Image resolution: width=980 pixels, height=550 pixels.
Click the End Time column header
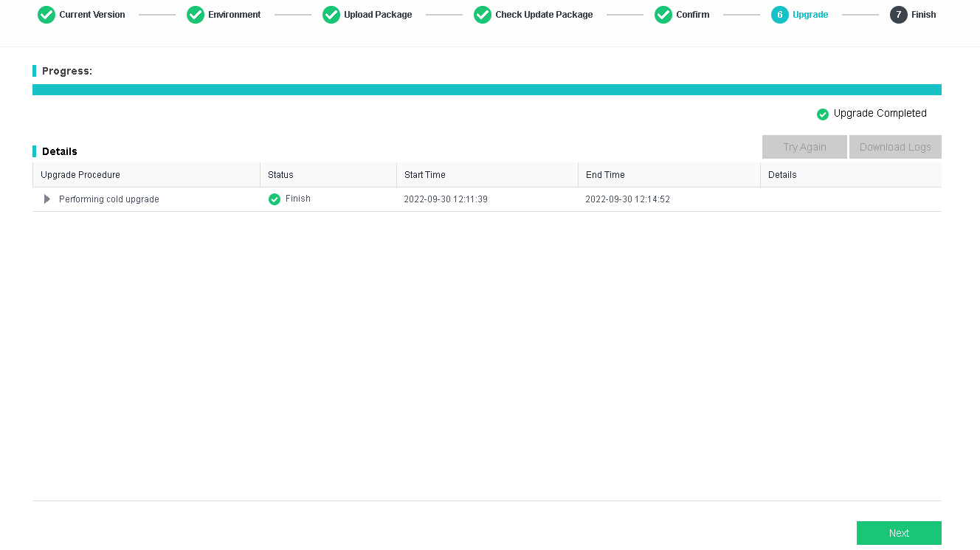(605, 175)
